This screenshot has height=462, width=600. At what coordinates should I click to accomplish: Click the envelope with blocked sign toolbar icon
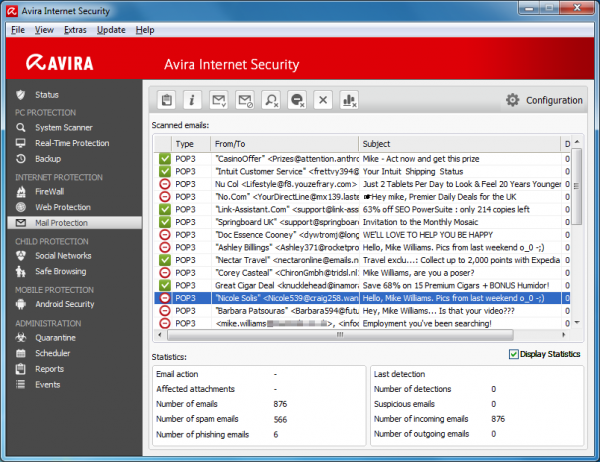(245, 100)
